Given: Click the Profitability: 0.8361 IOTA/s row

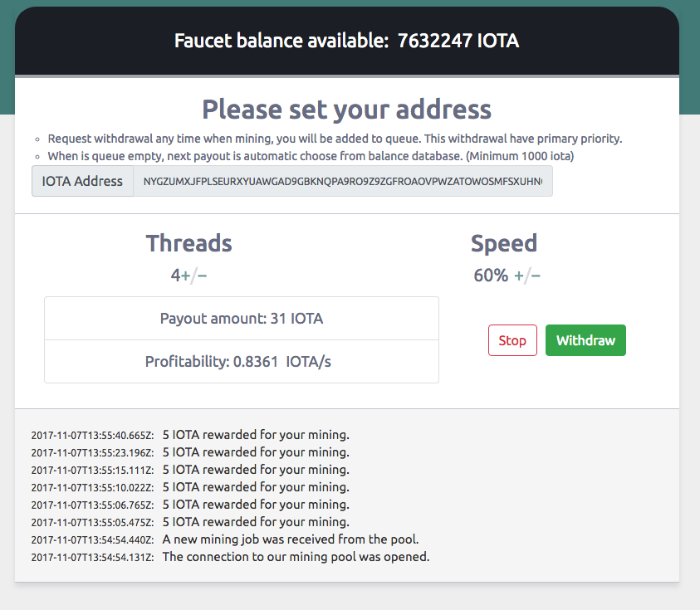Looking at the screenshot, I should pyautogui.click(x=242, y=362).
